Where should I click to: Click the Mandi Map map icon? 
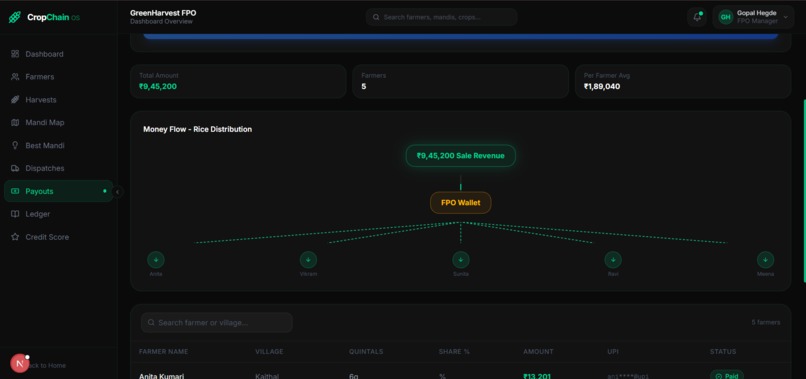(15, 122)
